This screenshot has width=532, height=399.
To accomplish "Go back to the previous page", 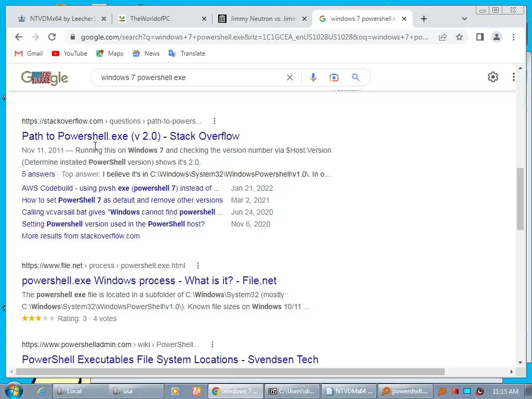I will coord(19,37).
